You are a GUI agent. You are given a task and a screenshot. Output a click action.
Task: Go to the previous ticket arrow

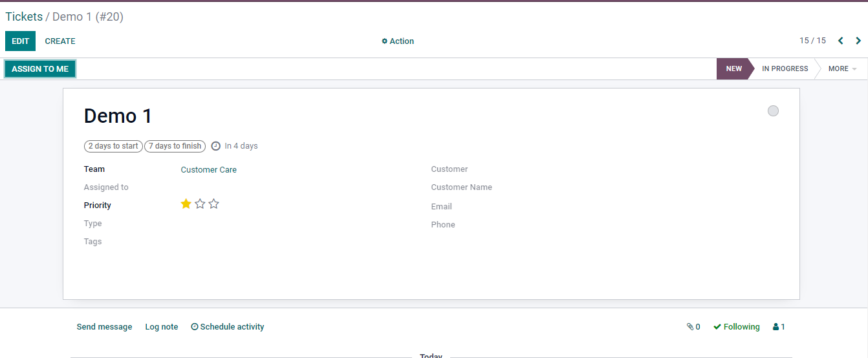[x=841, y=41]
